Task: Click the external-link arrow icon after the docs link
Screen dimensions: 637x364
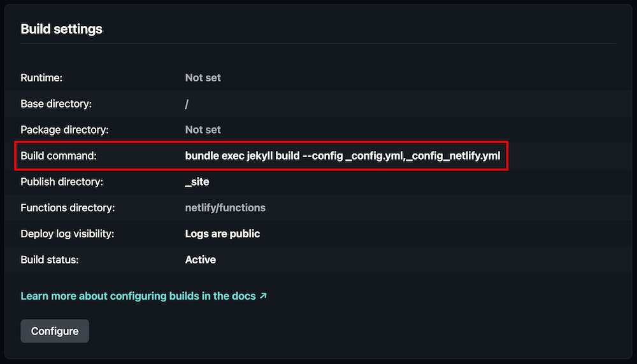Action: [x=263, y=296]
